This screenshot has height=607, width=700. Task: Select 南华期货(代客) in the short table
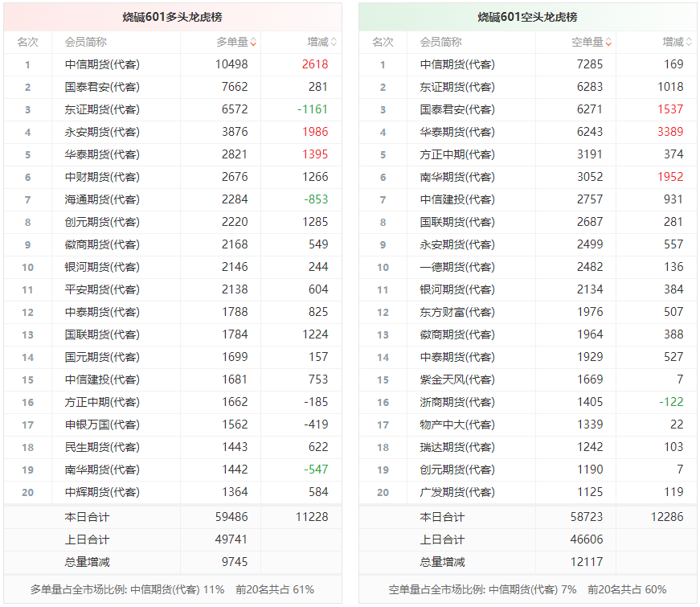(x=457, y=178)
